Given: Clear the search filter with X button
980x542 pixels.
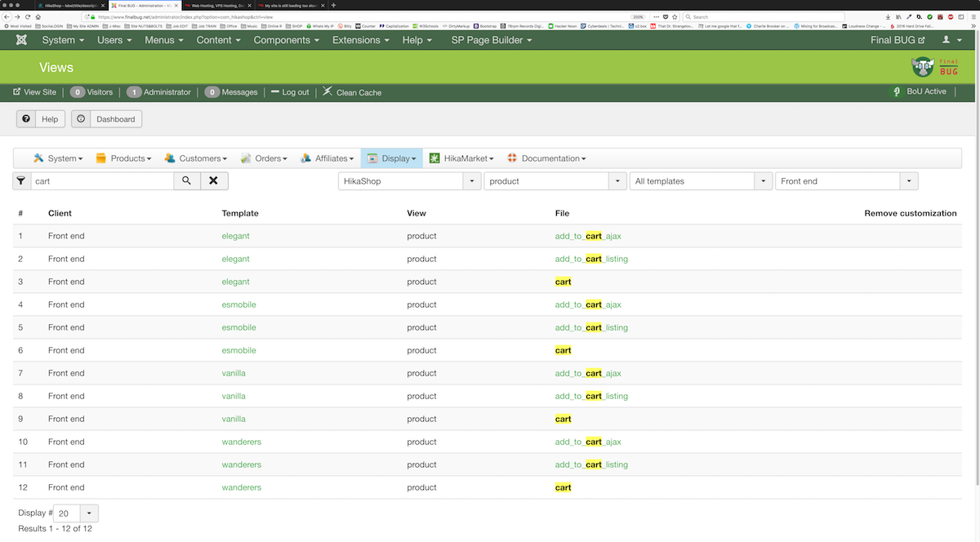Looking at the screenshot, I should pyautogui.click(x=213, y=181).
